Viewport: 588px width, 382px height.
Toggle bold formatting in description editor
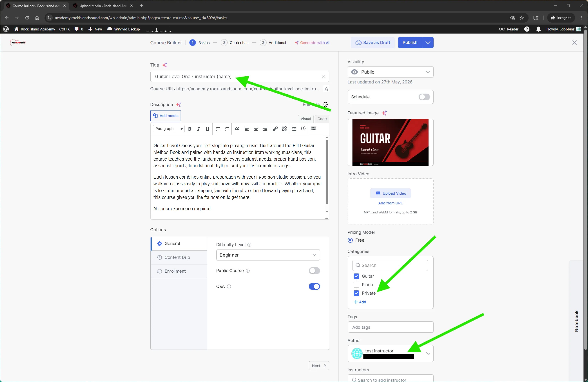click(190, 129)
